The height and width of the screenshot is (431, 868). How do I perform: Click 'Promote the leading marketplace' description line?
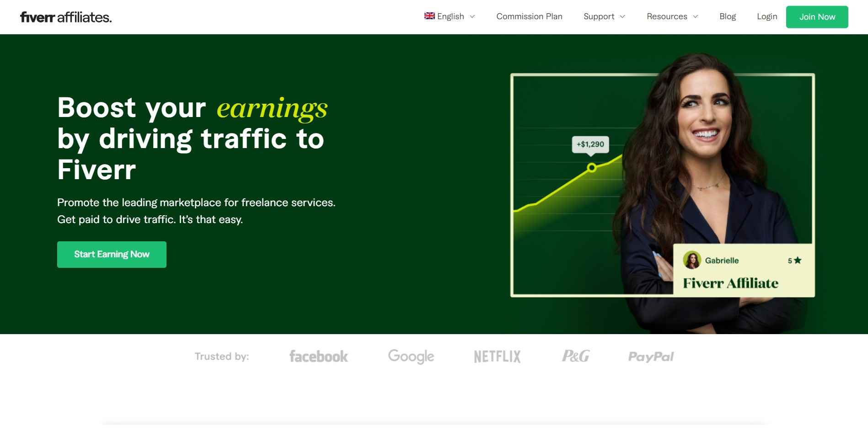click(x=196, y=202)
